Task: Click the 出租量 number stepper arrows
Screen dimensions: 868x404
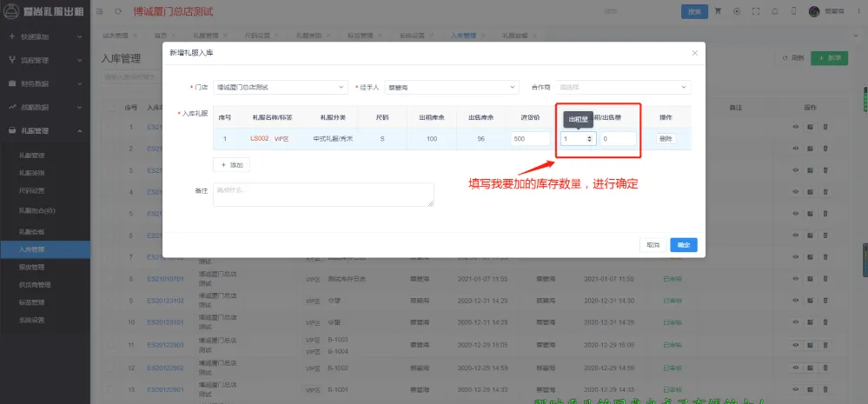Action: [x=590, y=138]
